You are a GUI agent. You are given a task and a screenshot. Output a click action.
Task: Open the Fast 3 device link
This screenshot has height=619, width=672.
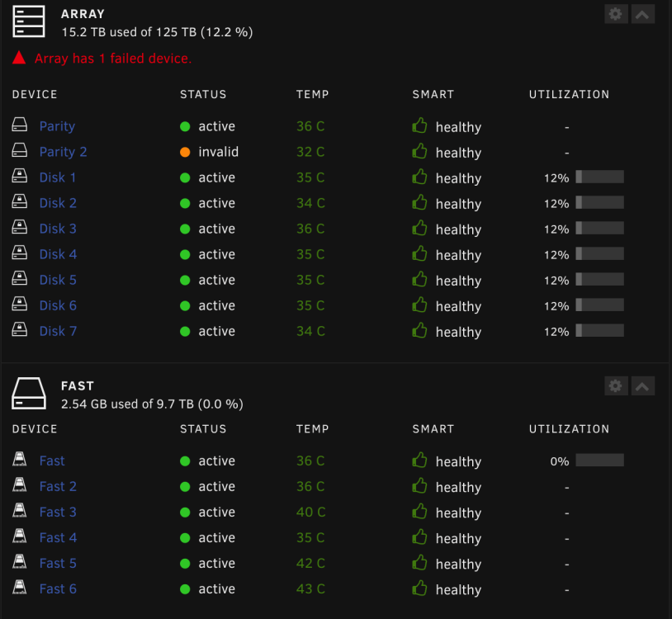[x=58, y=512]
